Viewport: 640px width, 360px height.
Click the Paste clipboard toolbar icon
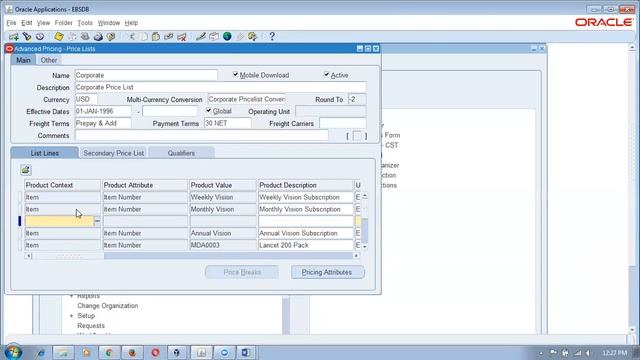point(156,37)
